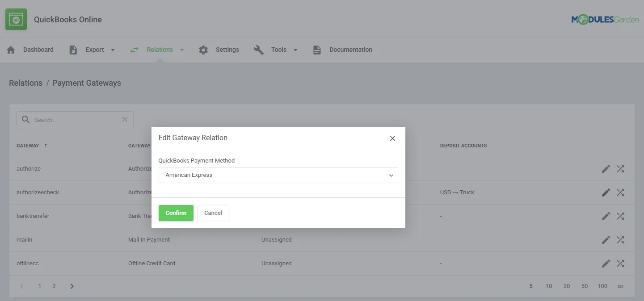Show 10 rows per page
Screen dimensions: 644x301
click(x=549, y=286)
